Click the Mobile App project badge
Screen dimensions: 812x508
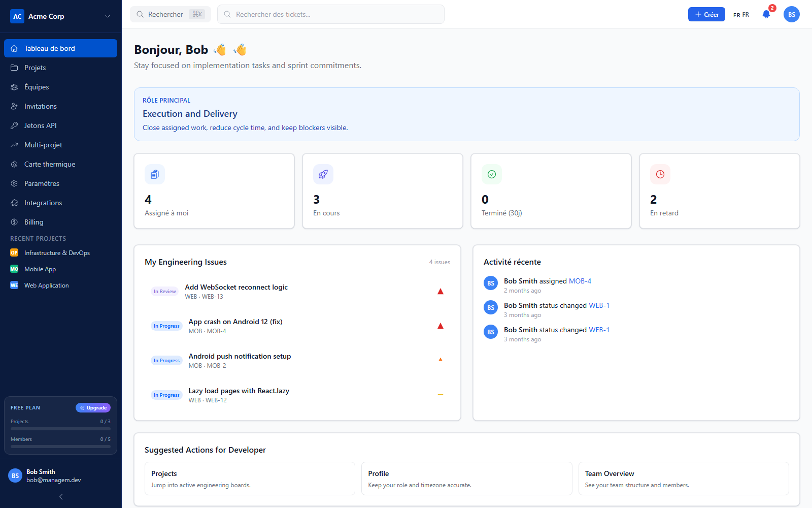(x=14, y=269)
